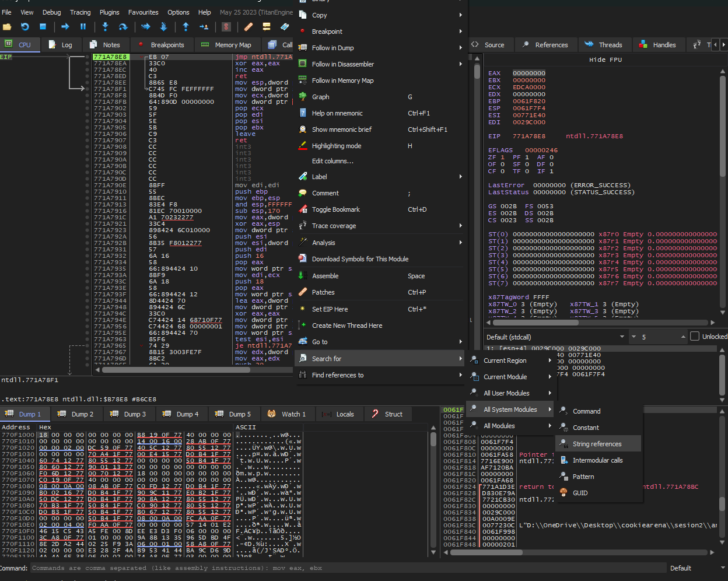Click Hide FPU in registers panel
This screenshot has width=728, height=581.
(605, 60)
